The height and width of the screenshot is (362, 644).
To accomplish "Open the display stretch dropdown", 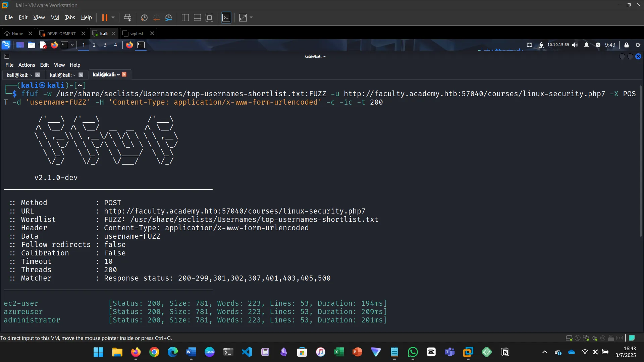I will coord(251,17).
